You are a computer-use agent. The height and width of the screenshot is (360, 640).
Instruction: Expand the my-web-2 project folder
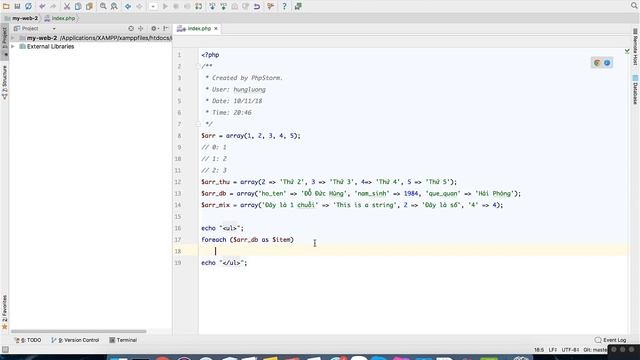click(13, 38)
